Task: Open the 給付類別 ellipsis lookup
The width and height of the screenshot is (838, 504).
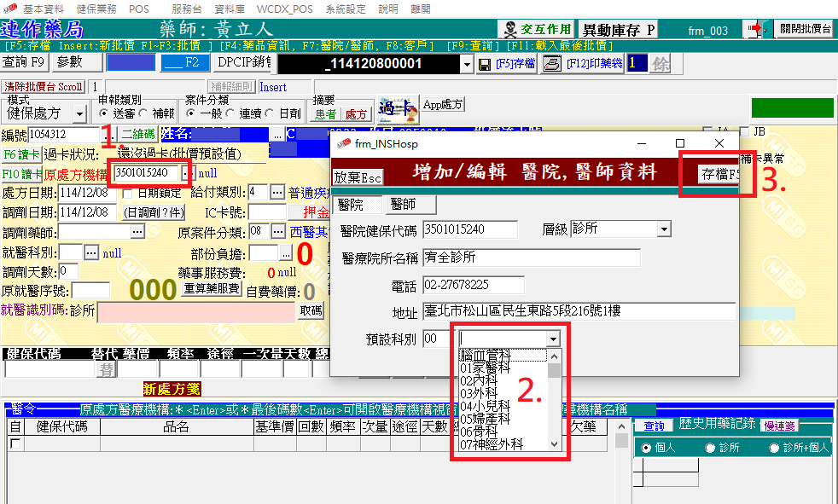Action: tap(277, 192)
